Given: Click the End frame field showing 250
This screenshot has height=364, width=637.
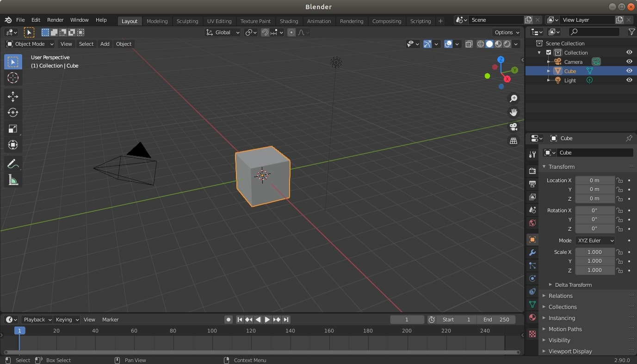Looking at the screenshot, I should point(497,320).
